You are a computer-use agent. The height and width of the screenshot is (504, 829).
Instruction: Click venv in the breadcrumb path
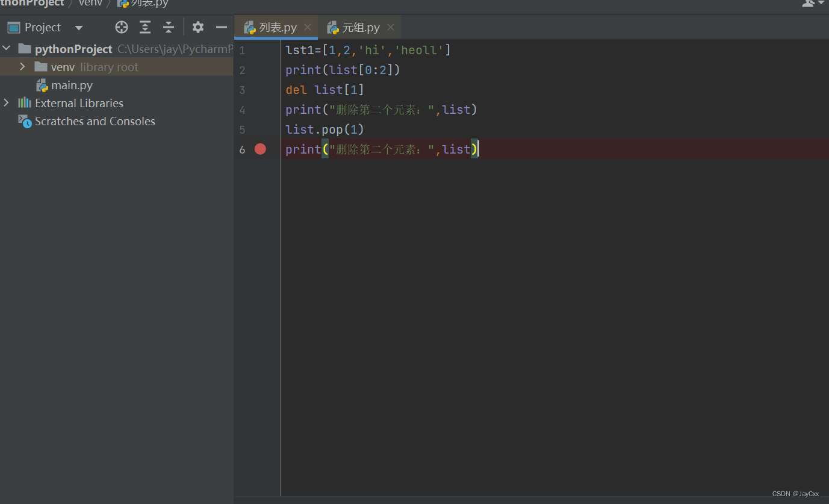click(90, 3)
